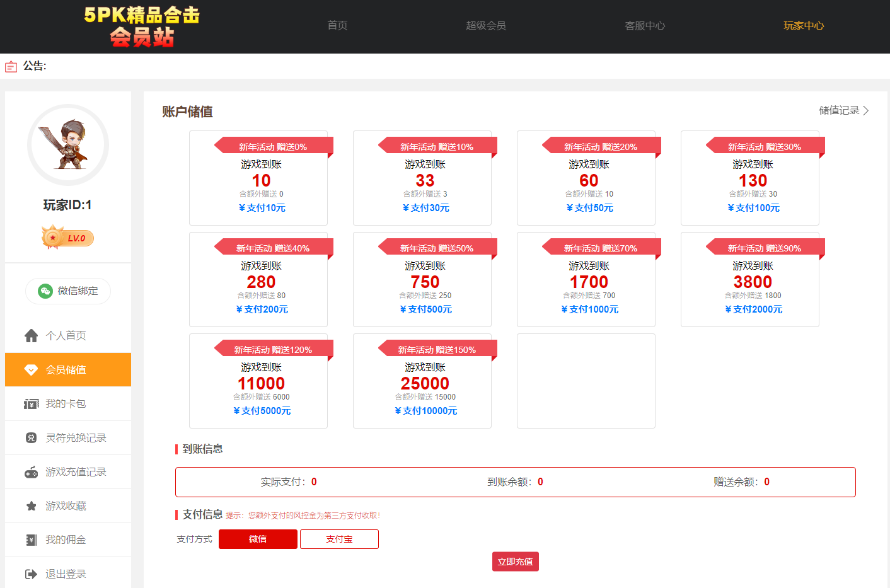Image resolution: width=890 pixels, height=588 pixels.
Task: Click the announcement icon beside 公告
Action: point(11,67)
